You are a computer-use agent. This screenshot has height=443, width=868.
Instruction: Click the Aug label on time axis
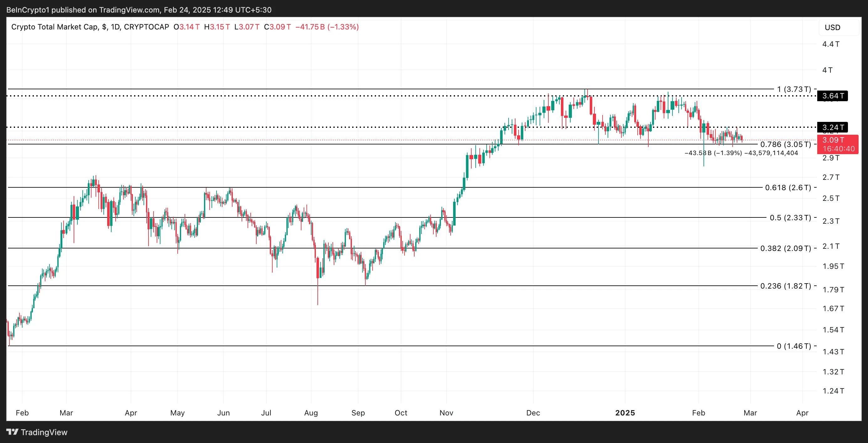(311, 413)
